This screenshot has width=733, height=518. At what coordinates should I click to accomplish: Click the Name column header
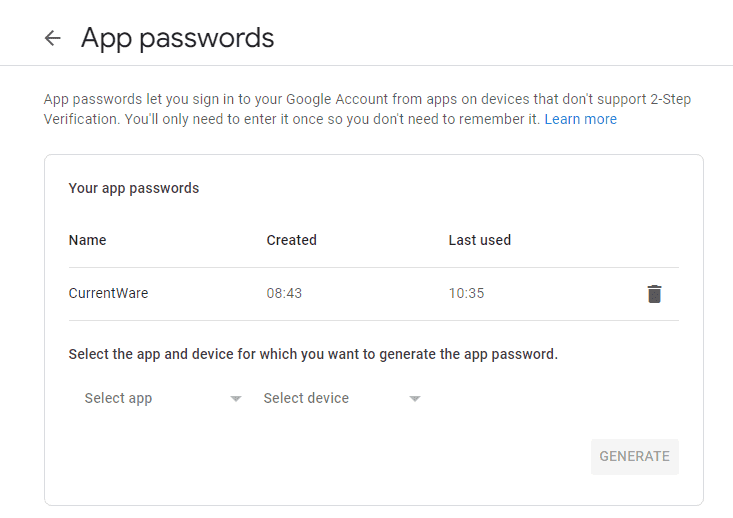point(87,240)
